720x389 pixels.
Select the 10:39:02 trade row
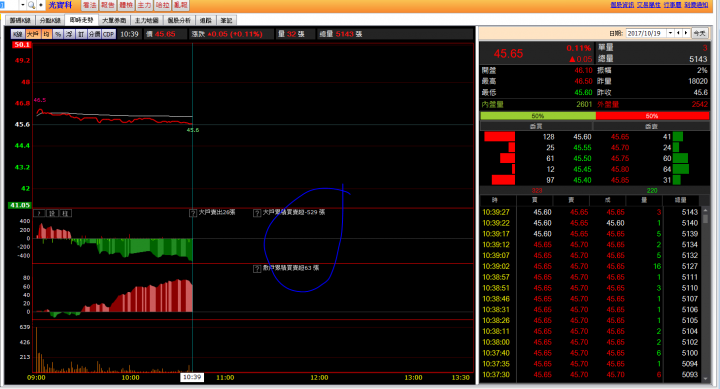(x=590, y=266)
